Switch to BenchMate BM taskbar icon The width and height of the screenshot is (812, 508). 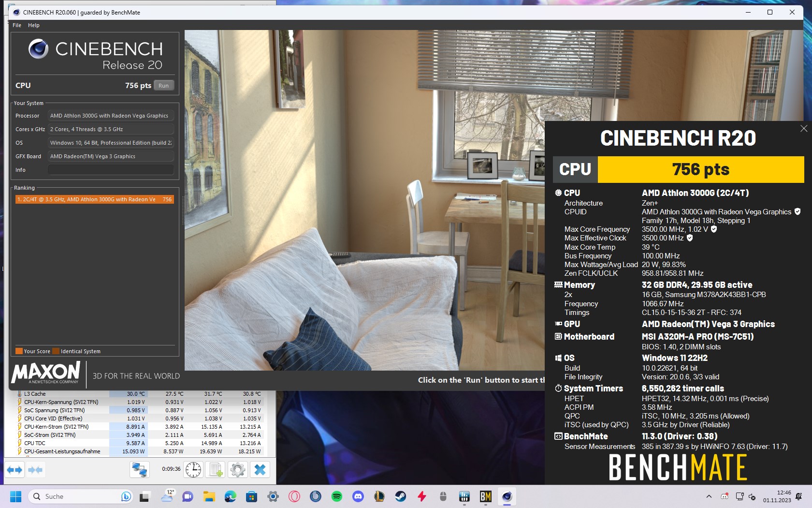485,496
